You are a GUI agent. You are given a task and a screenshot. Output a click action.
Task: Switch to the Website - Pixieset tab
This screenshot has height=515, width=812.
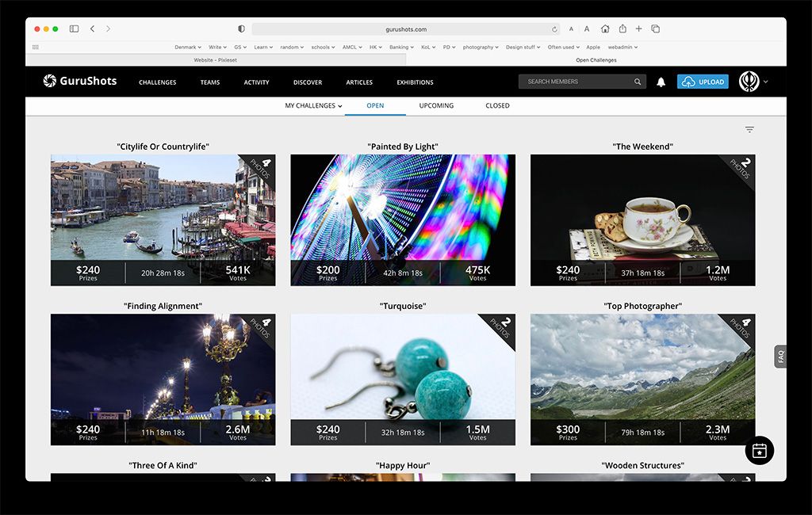point(216,60)
